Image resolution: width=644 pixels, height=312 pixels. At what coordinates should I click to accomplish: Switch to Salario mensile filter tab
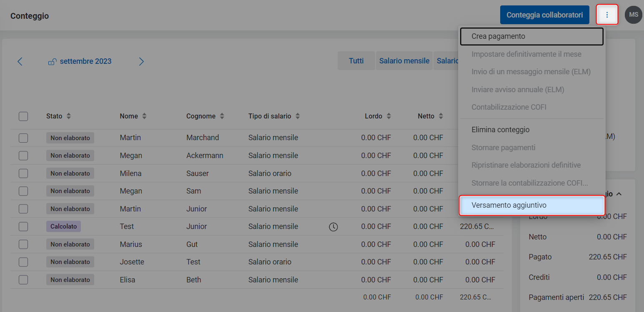[x=404, y=61]
